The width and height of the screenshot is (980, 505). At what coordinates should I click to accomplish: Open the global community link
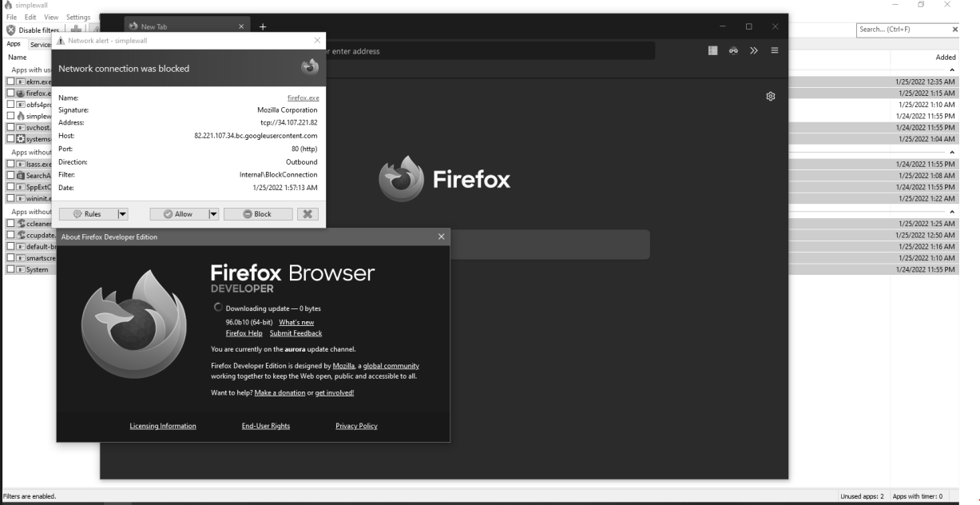point(391,366)
